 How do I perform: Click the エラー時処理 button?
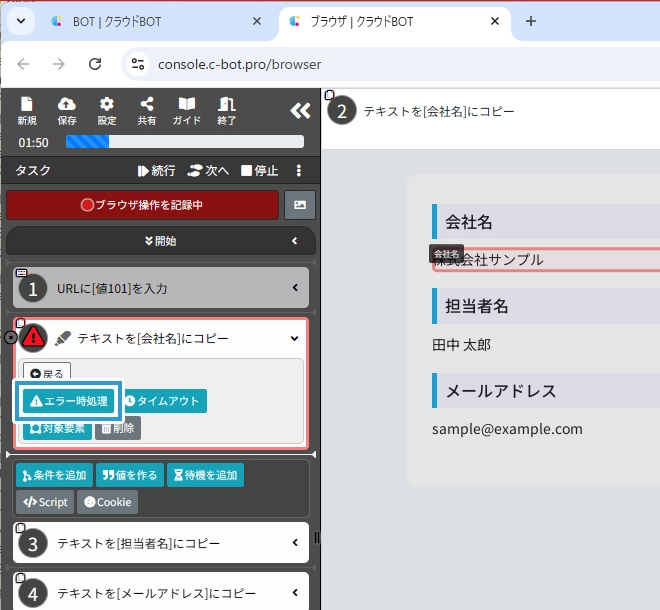pyautogui.click(x=68, y=401)
